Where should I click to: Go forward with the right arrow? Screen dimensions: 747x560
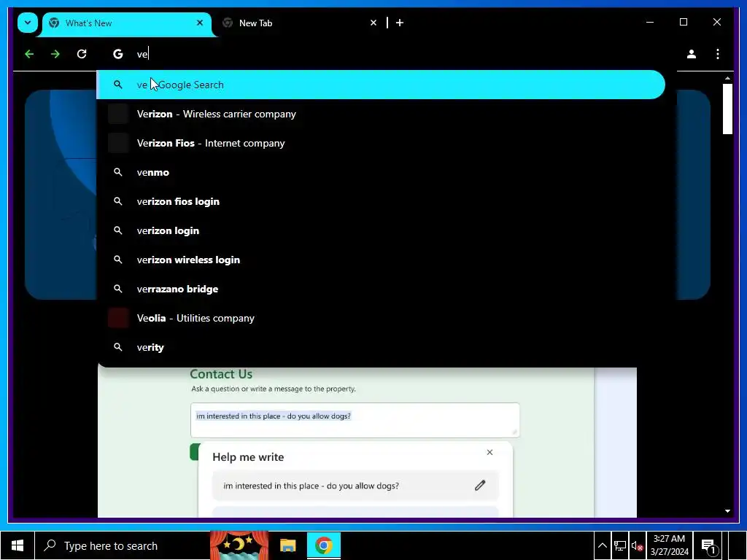tap(55, 54)
